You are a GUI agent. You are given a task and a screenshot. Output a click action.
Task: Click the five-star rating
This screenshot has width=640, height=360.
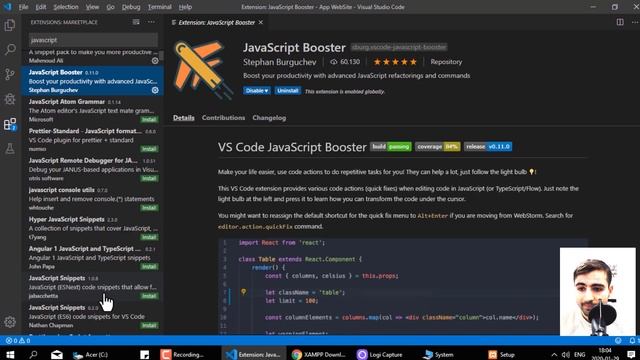point(395,62)
